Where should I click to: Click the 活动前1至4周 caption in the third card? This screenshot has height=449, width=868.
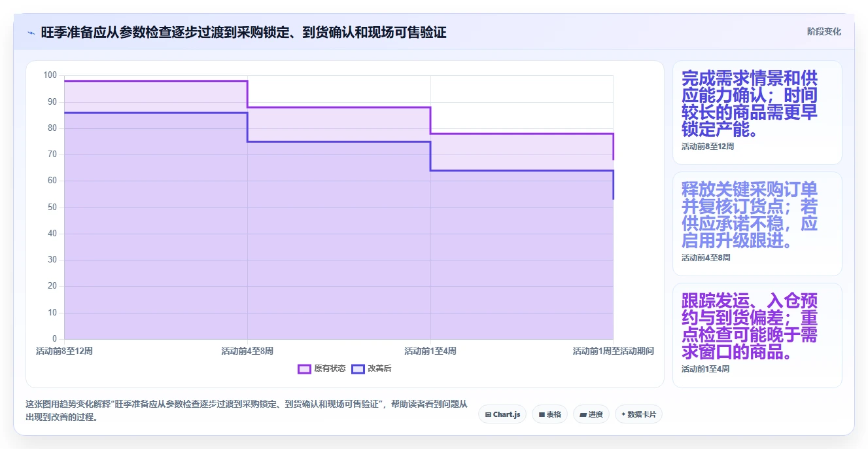(x=706, y=369)
